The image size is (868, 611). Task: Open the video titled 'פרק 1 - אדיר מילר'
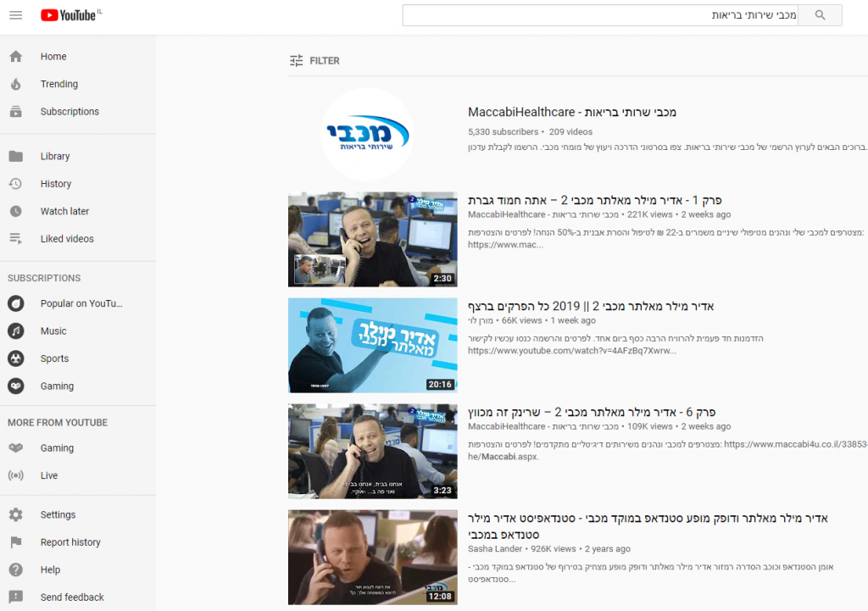click(x=594, y=200)
